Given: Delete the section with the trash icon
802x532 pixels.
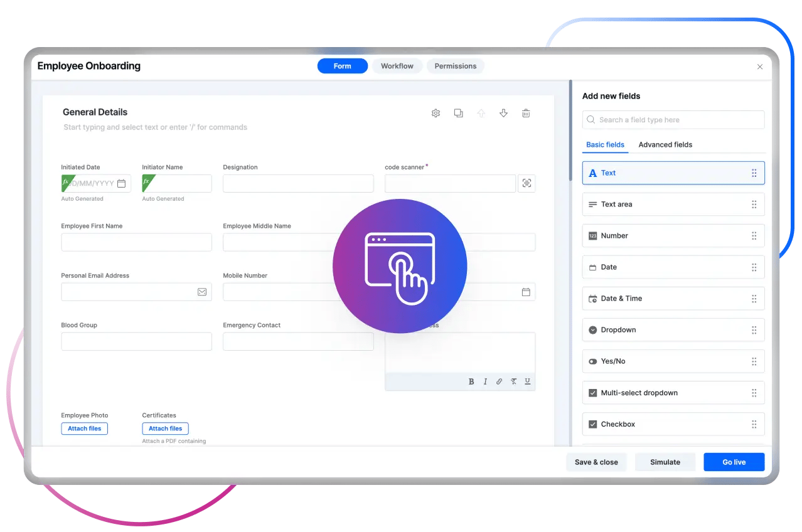Looking at the screenshot, I should [x=526, y=113].
